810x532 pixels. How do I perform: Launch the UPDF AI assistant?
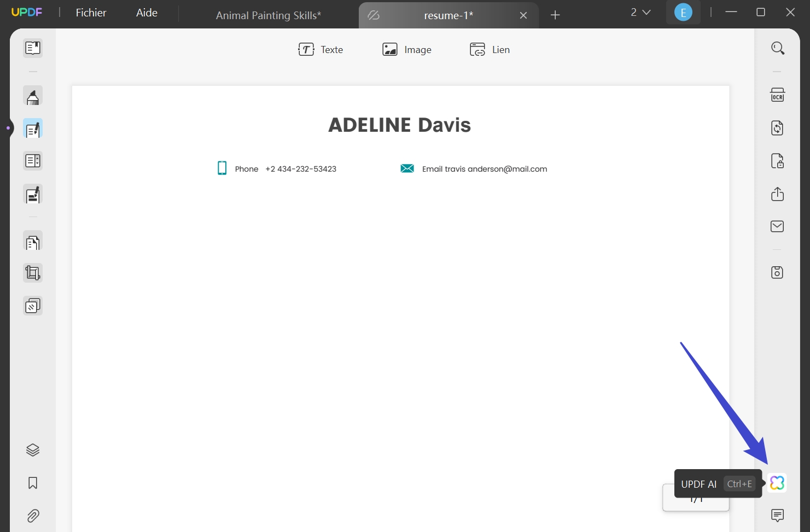777,483
